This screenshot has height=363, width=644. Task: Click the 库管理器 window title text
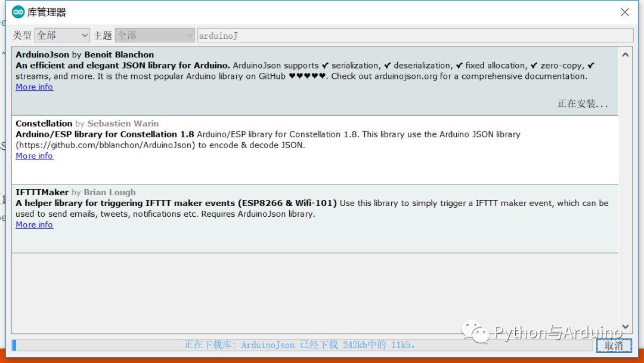[47, 13]
